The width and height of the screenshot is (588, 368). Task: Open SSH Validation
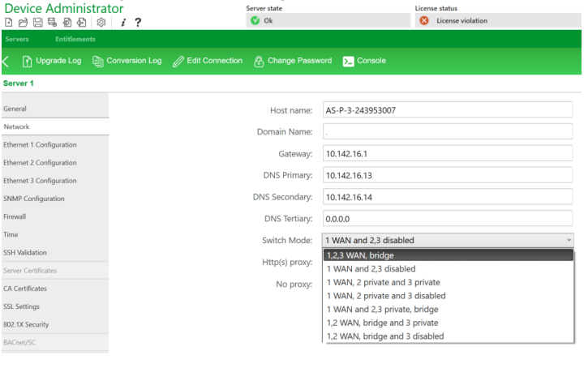(55, 253)
